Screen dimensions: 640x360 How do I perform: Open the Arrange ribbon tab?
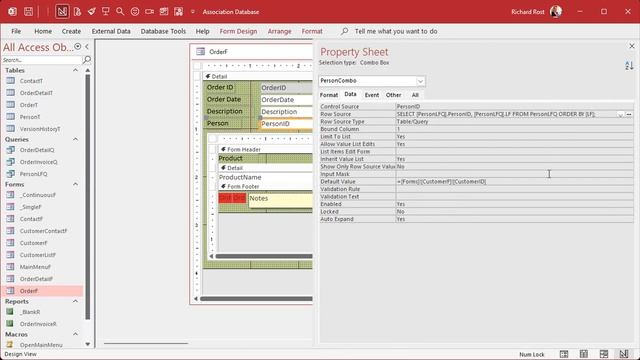[279, 31]
